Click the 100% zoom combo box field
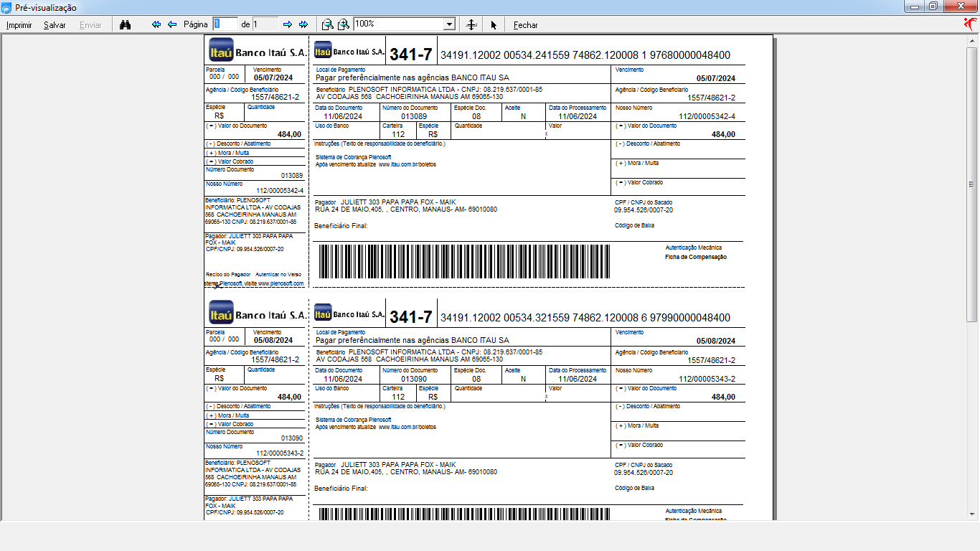Image resolution: width=980 pixels, height=551 pixels. [x=399, y=24]
